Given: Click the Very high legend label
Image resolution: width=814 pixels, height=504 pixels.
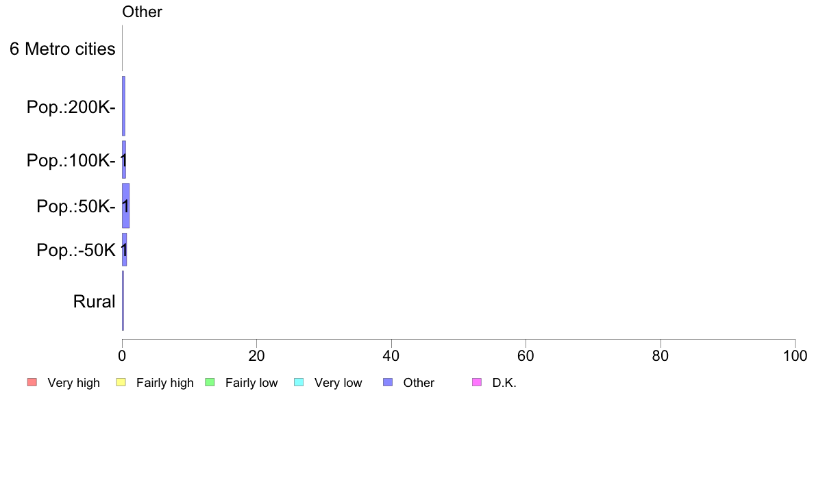Looking at the screenshot, I should [x=74, y=383].
